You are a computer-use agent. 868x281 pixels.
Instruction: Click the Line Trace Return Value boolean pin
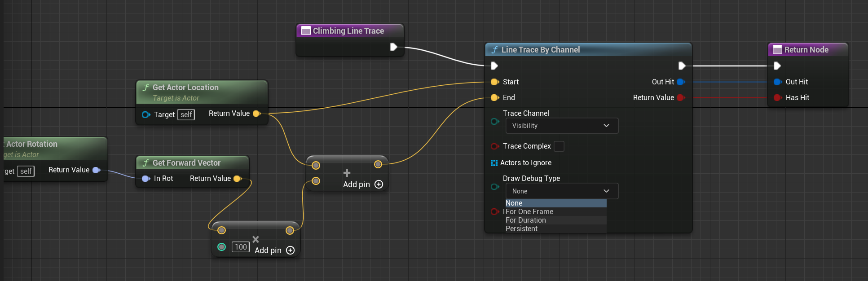point(681,97)
